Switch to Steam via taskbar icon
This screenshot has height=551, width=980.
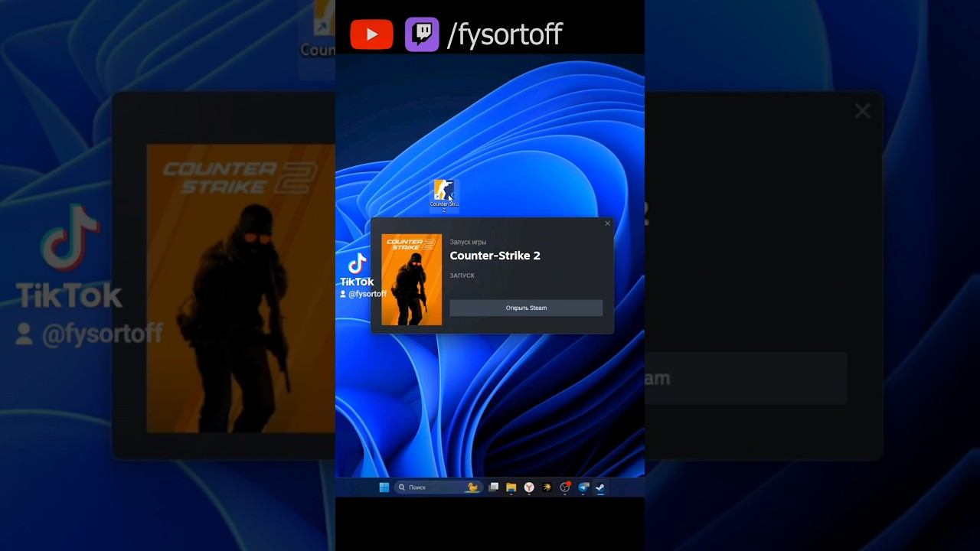(601, 487)
